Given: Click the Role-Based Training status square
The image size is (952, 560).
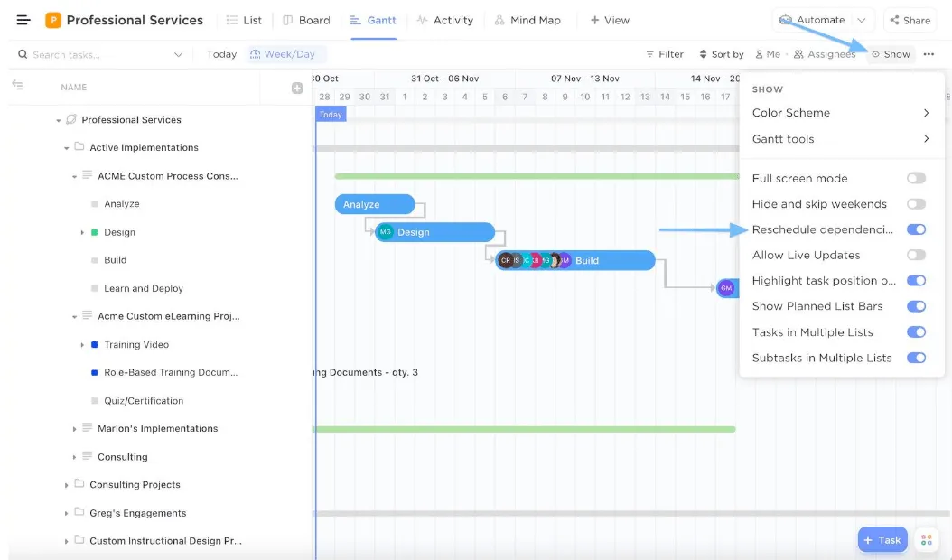Looking at the screenshot, I should point(94,372).
